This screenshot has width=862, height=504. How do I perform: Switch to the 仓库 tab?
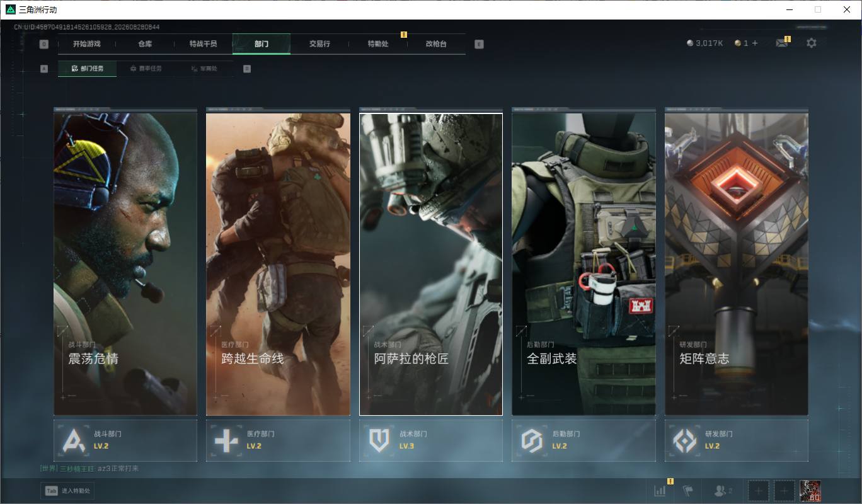pyautogui.click(x=145, y=44)
